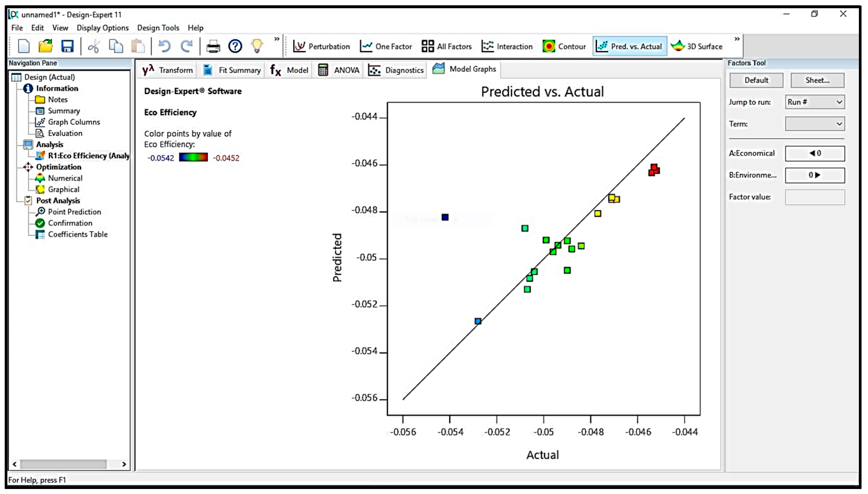Click the light bulb tips icon

click(257, 46)
